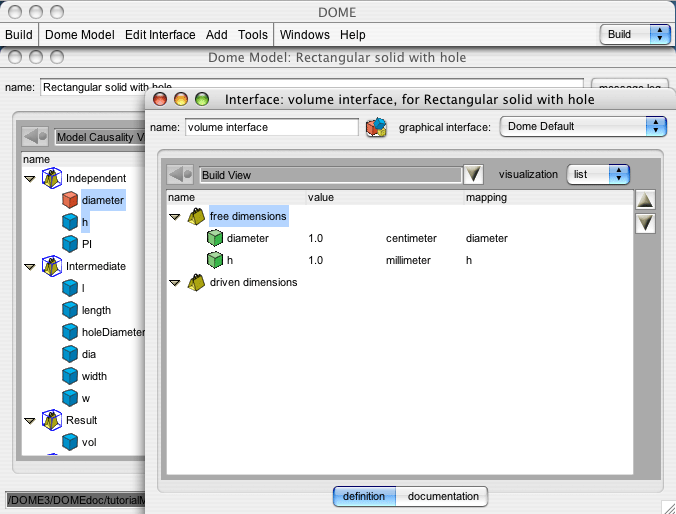Screen dimensions: 676x514
Task: Click the Intermediate filter icon in model tree
Action: pyautogui.click(x=52, y=266)
